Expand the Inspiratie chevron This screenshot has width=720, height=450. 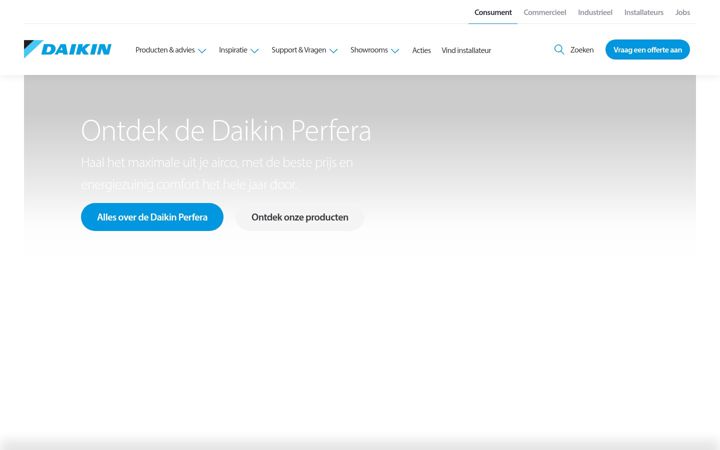click(x=254, y=51)
